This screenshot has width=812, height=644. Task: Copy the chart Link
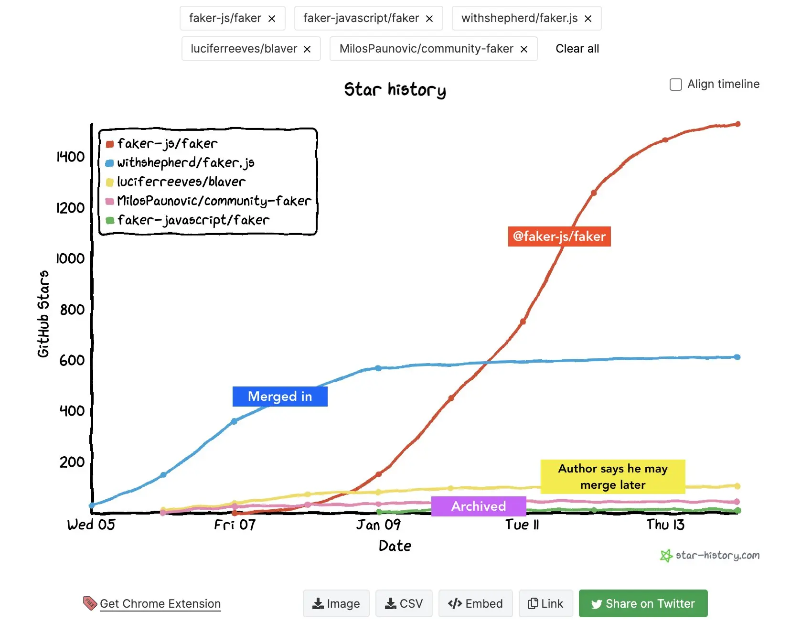tap(545, 603)
